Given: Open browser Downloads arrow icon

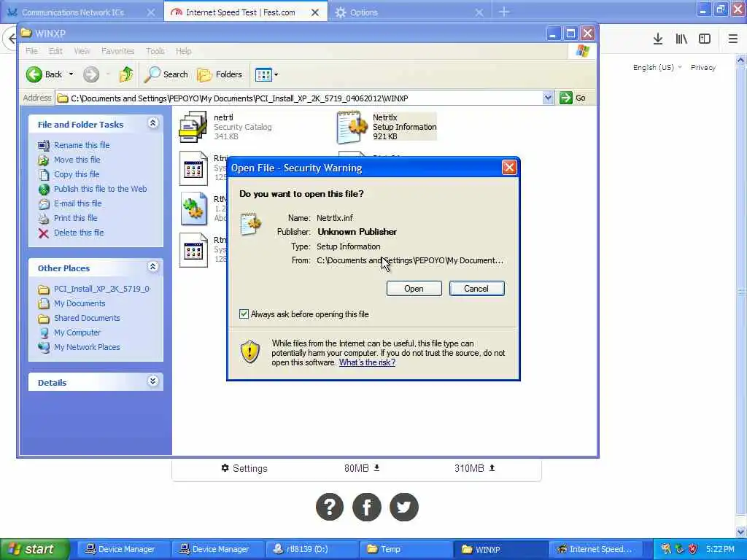Looking at the screenshot, I should point(658,39).
